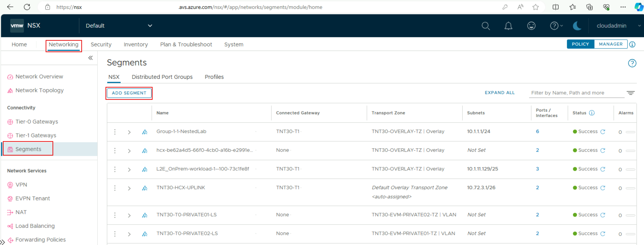Expand the TNT30-T0-PRIVATE02-LS row
This screenshot has height=245, width=644.
tap(129, 234)
